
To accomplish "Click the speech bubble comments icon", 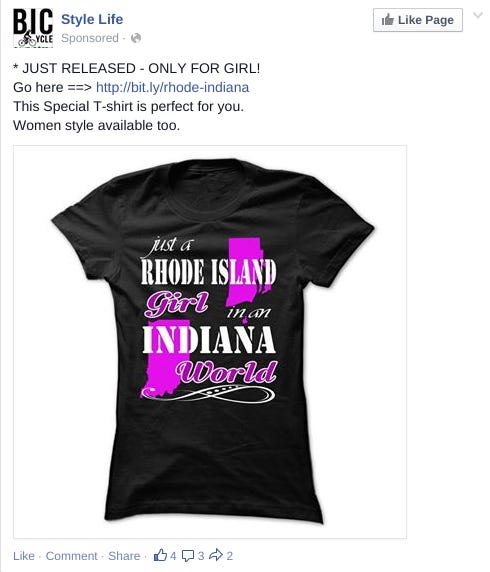I will point(188,556).
